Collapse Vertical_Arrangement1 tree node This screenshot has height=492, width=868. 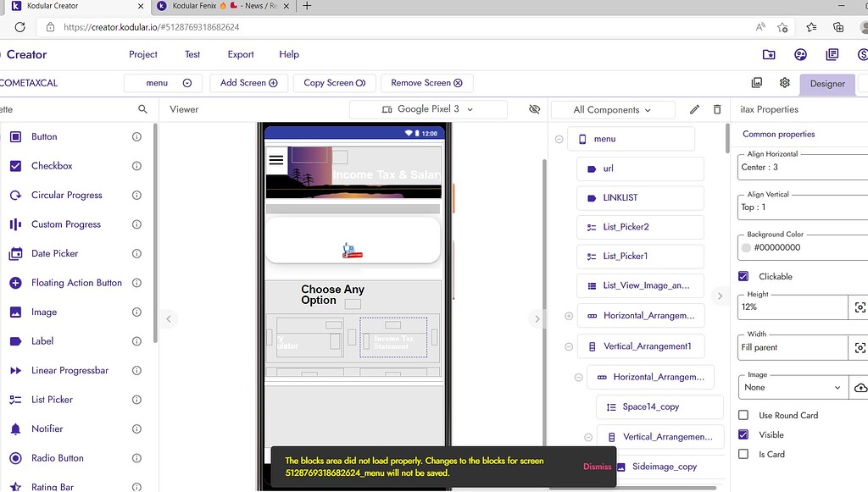click(569, 346)
